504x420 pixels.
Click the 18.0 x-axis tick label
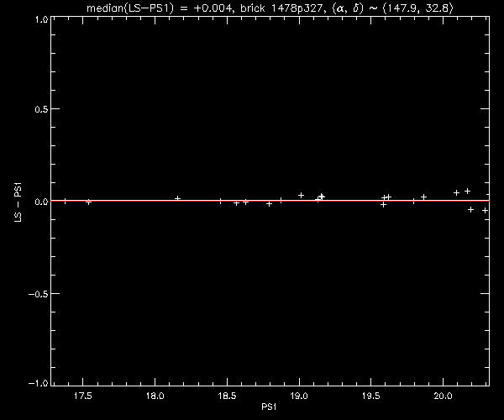pos(155,396)
